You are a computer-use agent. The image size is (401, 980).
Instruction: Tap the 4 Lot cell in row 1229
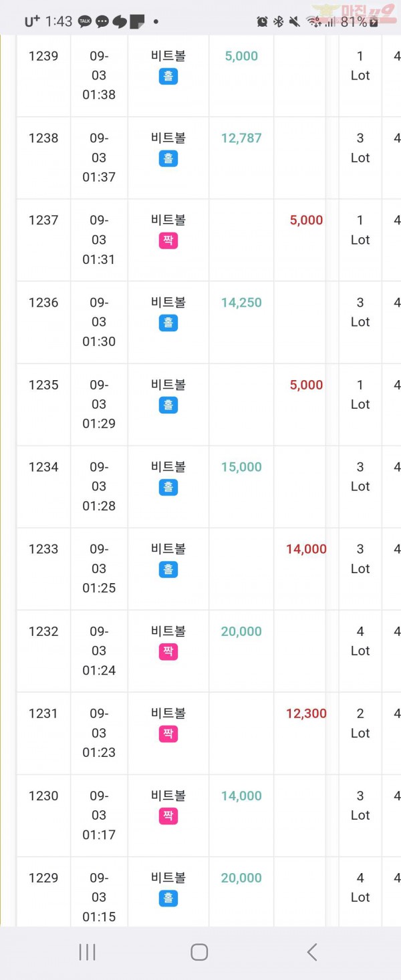[360, 887]
